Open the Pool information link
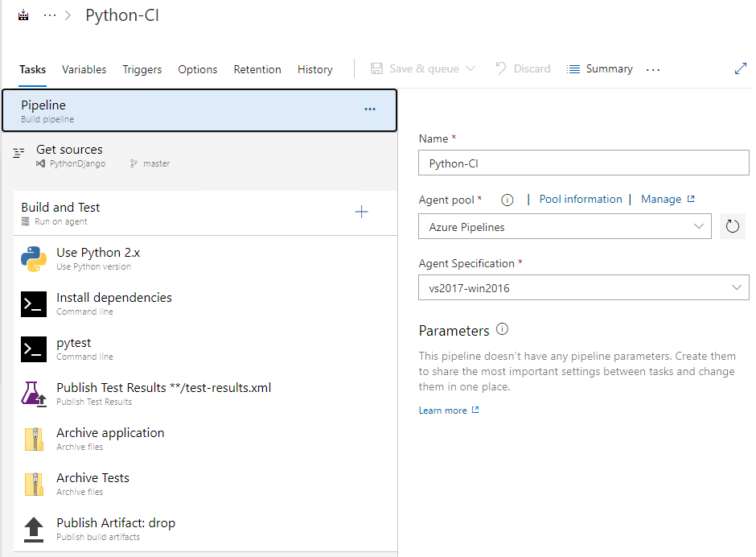This screenshot has height=557, width=756. (581, 200)
